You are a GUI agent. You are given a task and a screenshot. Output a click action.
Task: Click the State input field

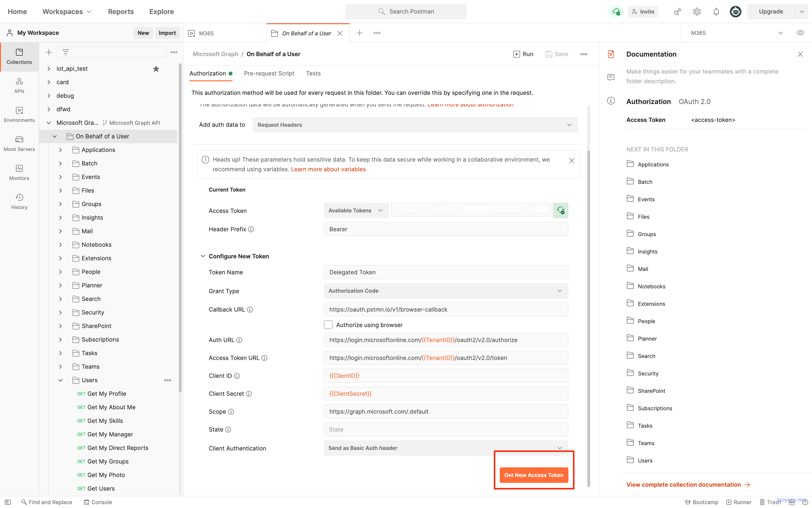click(x=446, y=429)
